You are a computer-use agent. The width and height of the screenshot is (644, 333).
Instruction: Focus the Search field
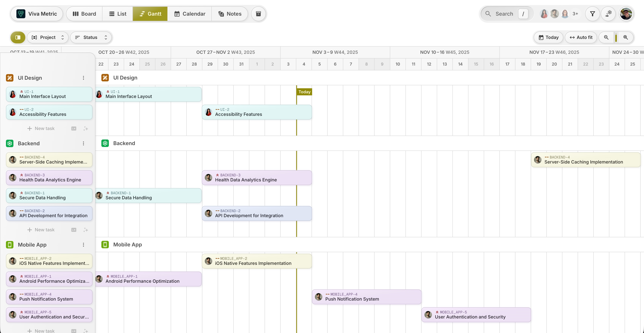click(x=504, y=14)
